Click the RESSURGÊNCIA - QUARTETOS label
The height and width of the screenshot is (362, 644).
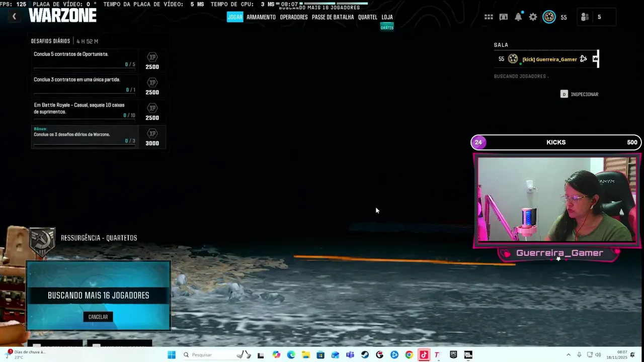(x=99, y=238)
